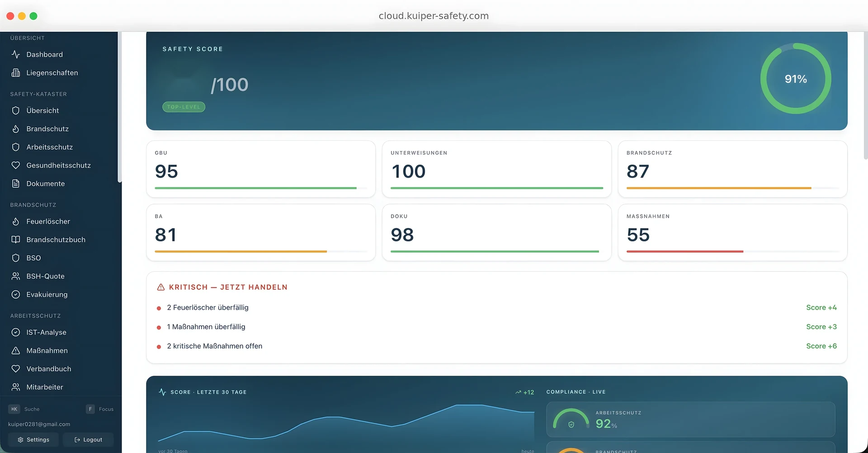Screen dimensions: 868x453
Task: Click the red Massnahmen progress bar
Action: [x=685, y=251]
